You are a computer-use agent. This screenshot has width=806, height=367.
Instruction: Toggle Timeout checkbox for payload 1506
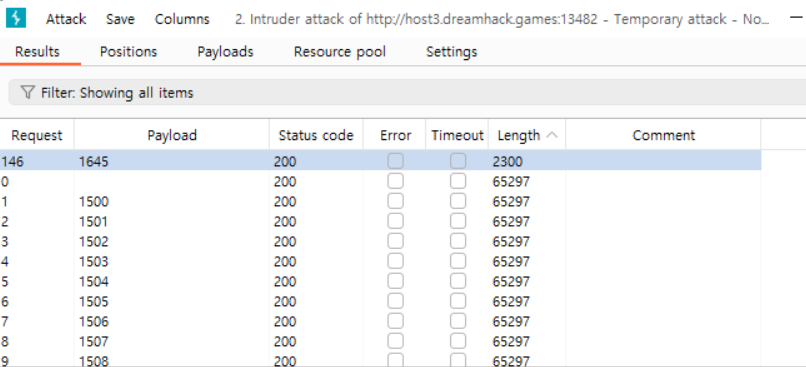tap(457, 322)
